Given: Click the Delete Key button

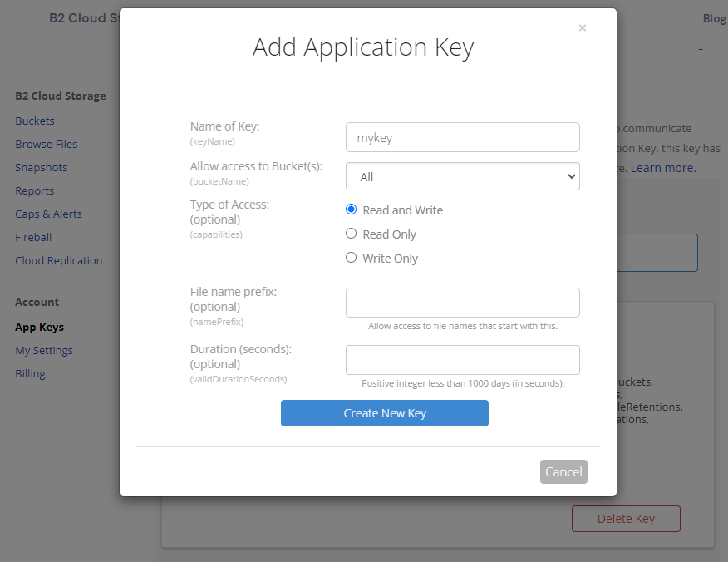Looking at the screenshot, I should pos(626,519).
